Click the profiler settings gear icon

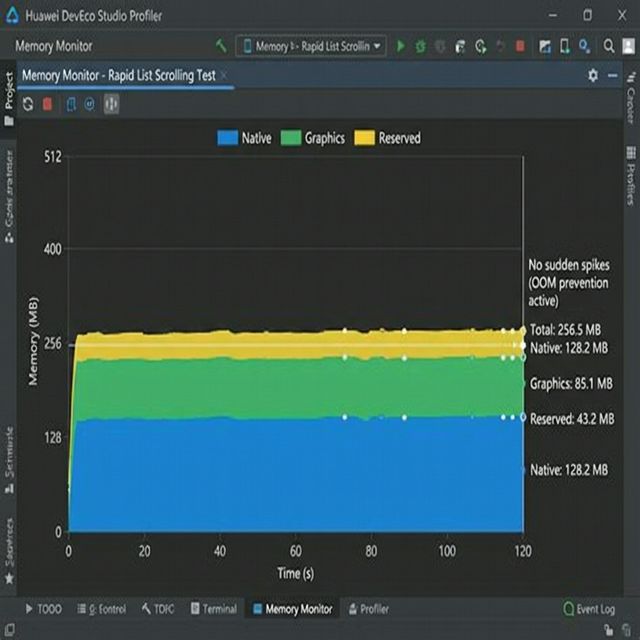click(593, 76)
